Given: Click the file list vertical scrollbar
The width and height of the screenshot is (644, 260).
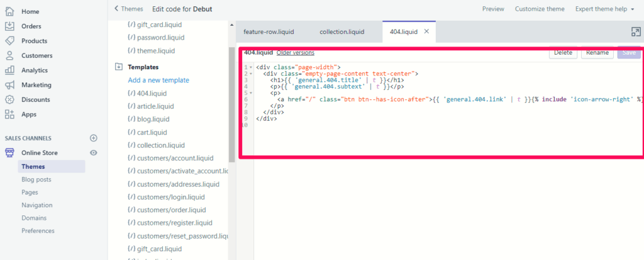Looking at the screenshot, I should (231, 104).
